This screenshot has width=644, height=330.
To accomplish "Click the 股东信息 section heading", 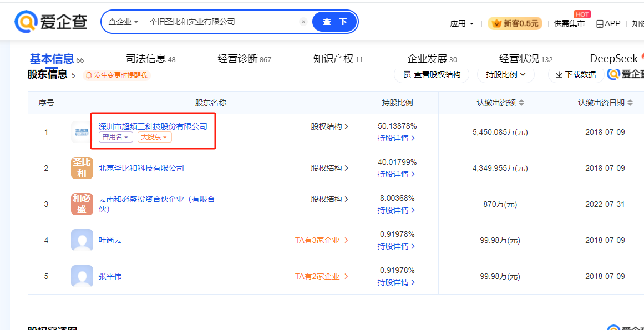I will tap(47, 74).
